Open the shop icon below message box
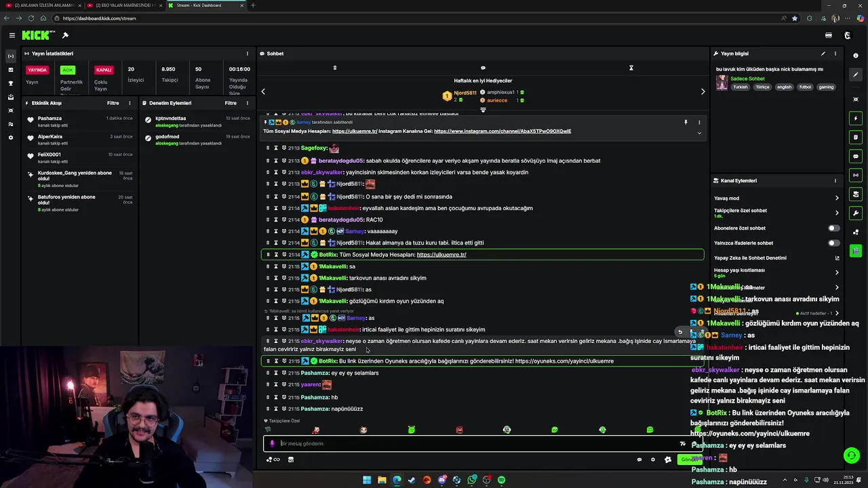The width and height of the screenshot is (868, 488). [x=291, y=460]
